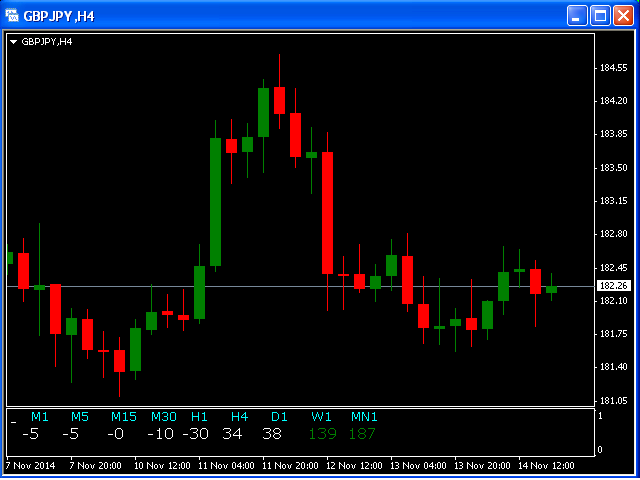
Task: Click the current price label 182.26
Action: coord(613,286)
